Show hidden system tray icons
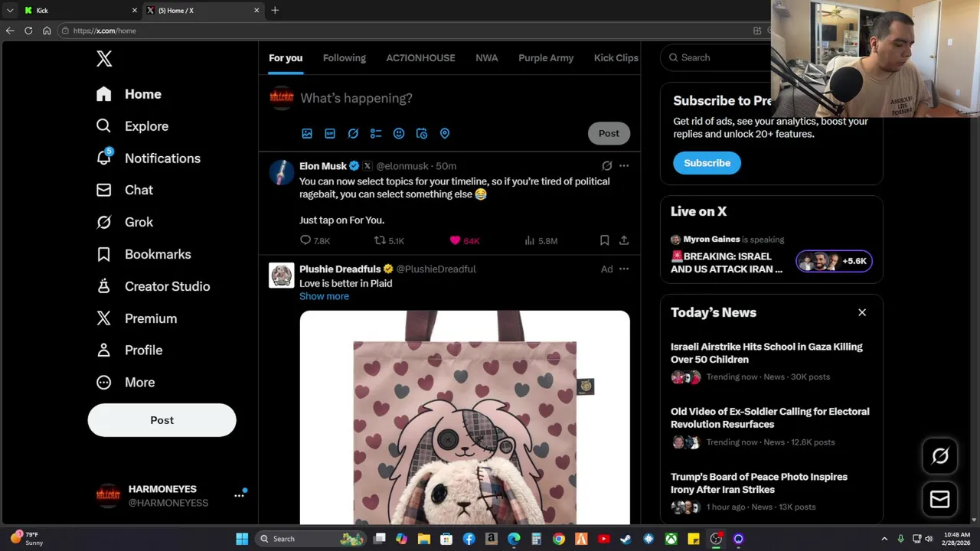 point(884,539)
